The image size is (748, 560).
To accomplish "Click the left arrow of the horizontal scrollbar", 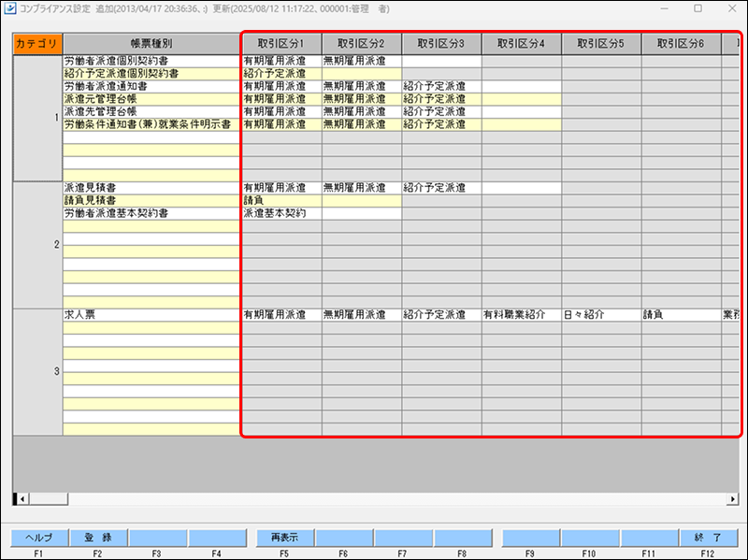I will pos(22,499).
